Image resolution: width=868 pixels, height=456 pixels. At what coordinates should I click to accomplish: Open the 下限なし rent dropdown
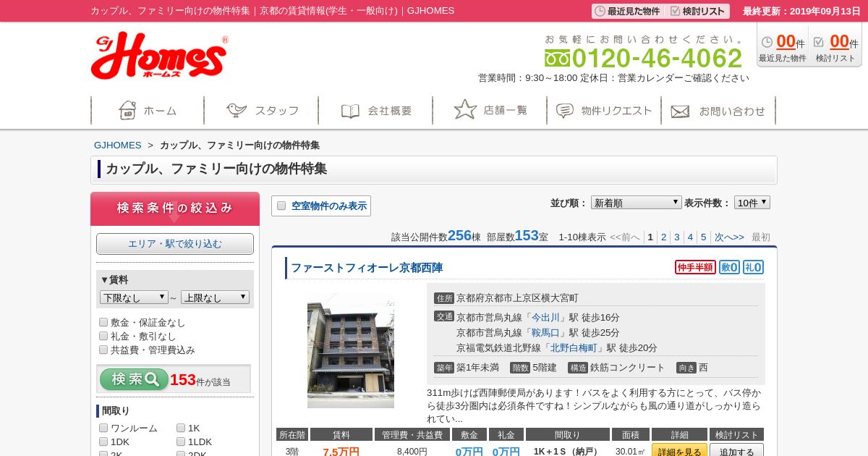134,297
